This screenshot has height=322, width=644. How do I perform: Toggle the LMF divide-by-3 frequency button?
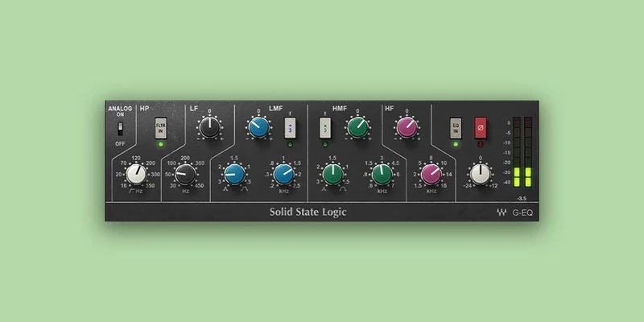[290, 128]
